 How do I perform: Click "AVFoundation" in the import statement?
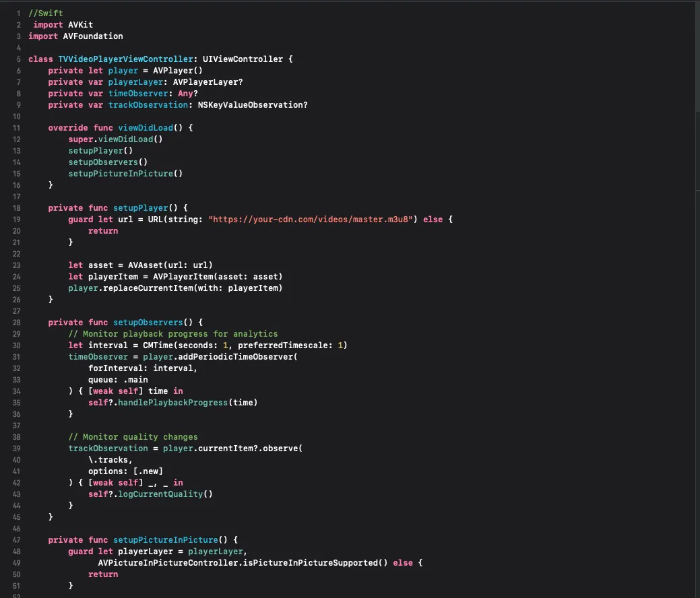coord(93,36)
